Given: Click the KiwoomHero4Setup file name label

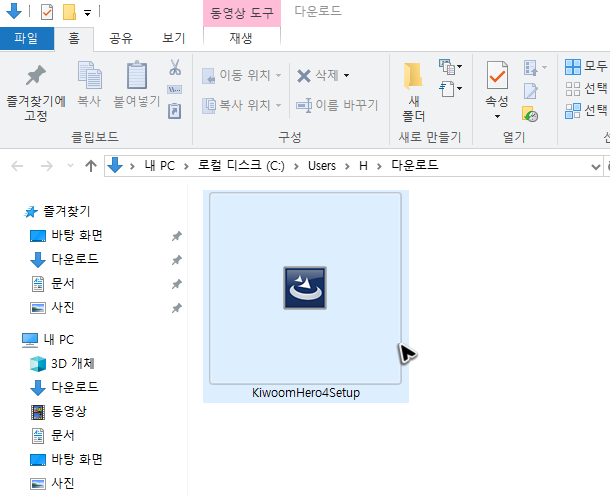Looking at the screenshot, I should pos(306,393).
